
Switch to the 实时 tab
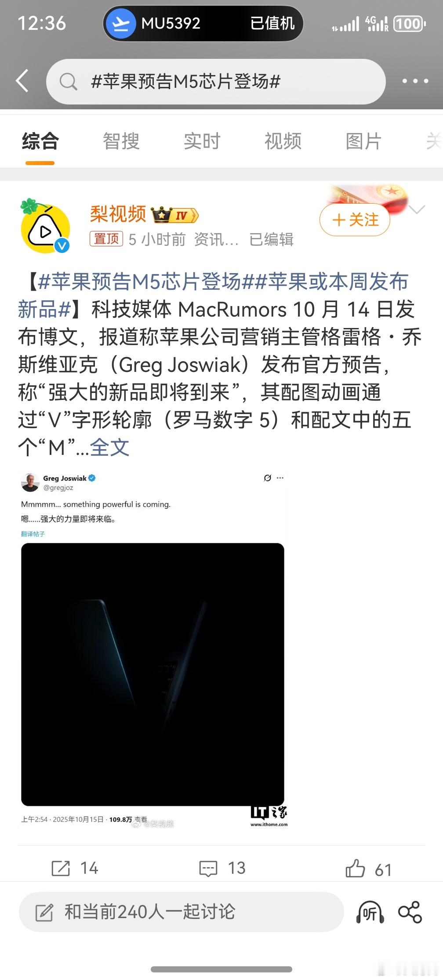coord(202,141)
